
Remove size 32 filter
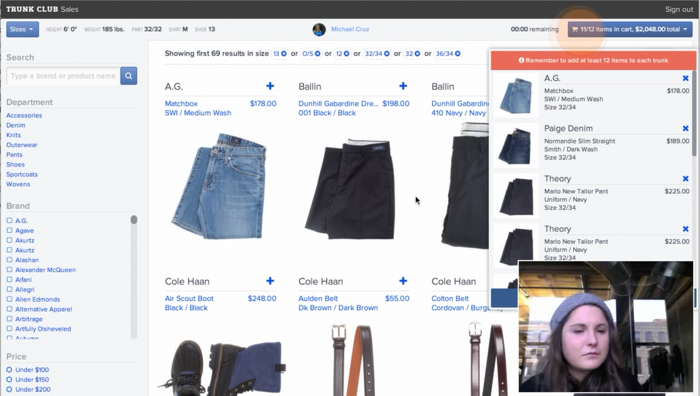[417, 54]
